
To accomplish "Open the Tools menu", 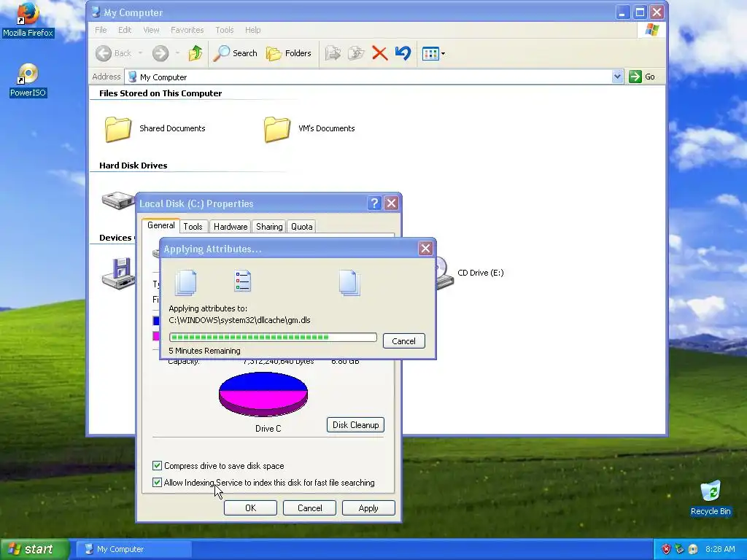I will 225,30.
